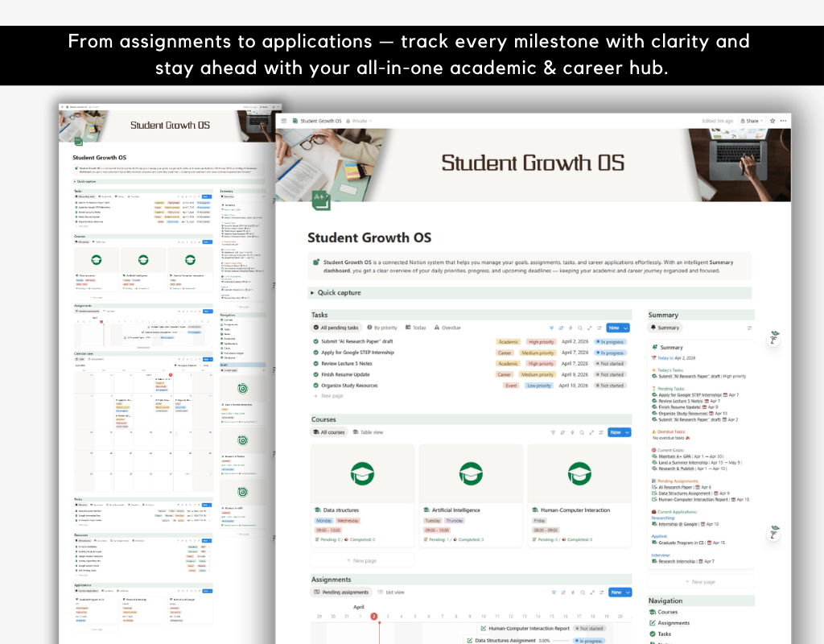Viewport: 824px width, 644px height.
Task: Open Artificial Intelligence course card
Action: (x=472, y=496)
